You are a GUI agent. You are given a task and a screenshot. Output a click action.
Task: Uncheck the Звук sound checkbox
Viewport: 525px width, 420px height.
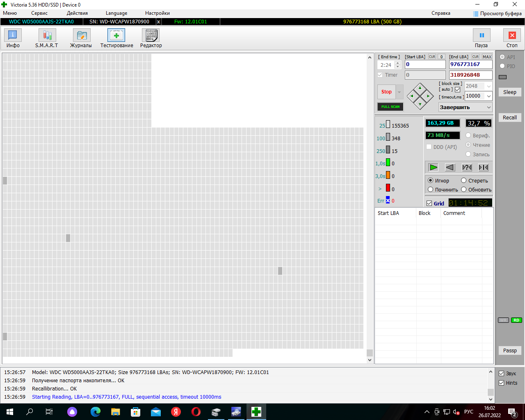point(501,374)
